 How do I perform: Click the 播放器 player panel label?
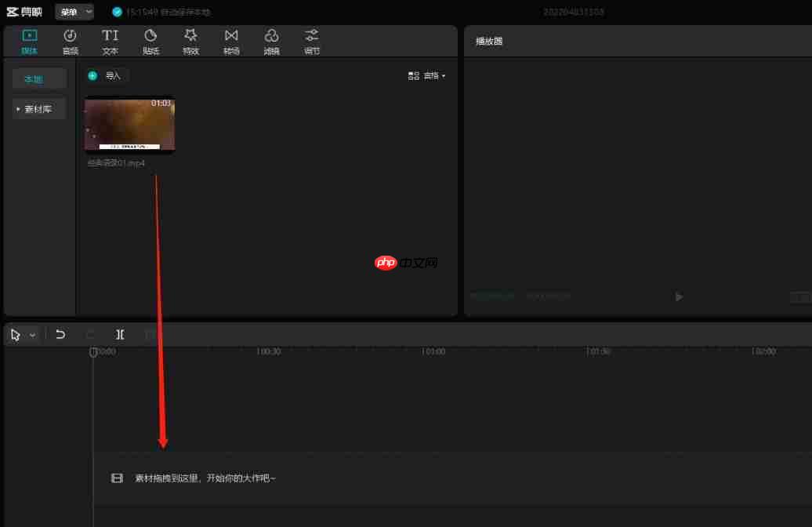488,41
